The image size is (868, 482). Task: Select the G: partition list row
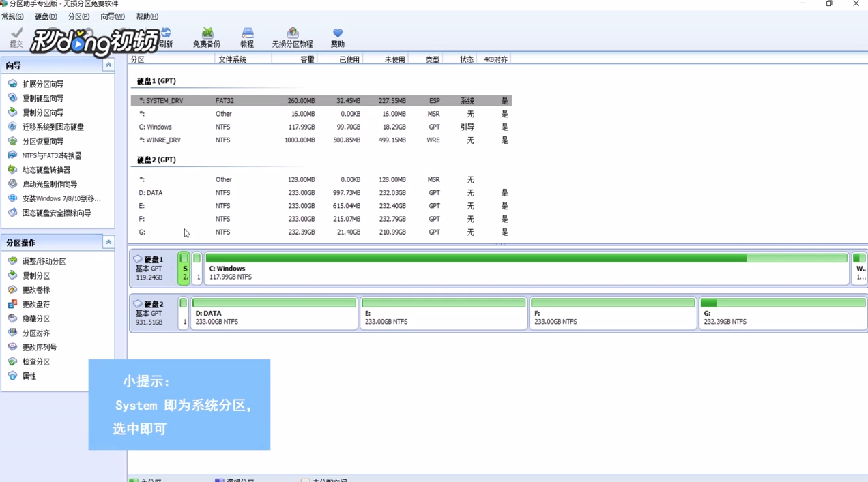(x=321, y=232)
